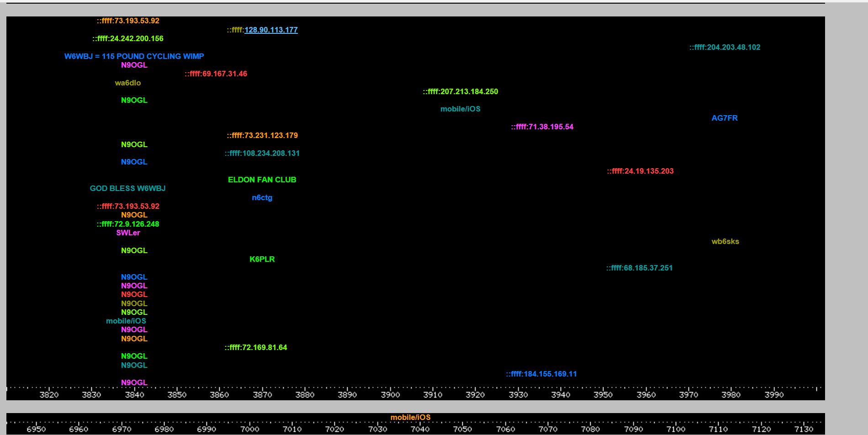
Task: Tune to 3850 on the frequency scale
Action: click(x=177, y=395)
